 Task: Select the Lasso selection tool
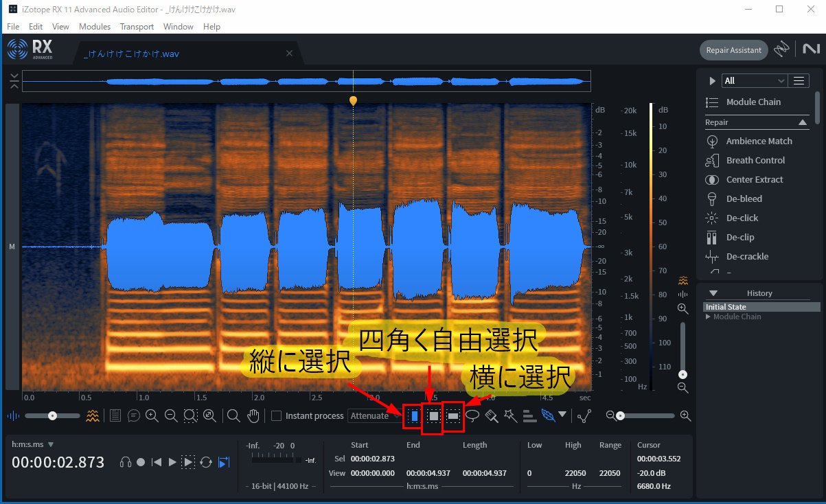tap(473, 415)
